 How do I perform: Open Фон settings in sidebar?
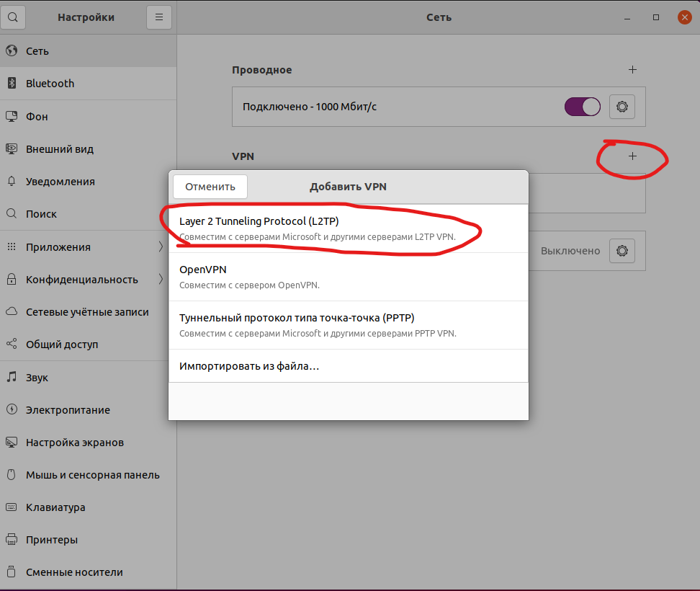pos(37,117)
